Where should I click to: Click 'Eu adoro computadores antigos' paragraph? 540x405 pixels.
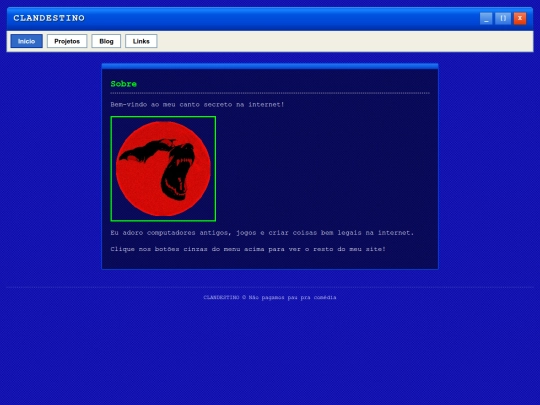click(262, 233)
